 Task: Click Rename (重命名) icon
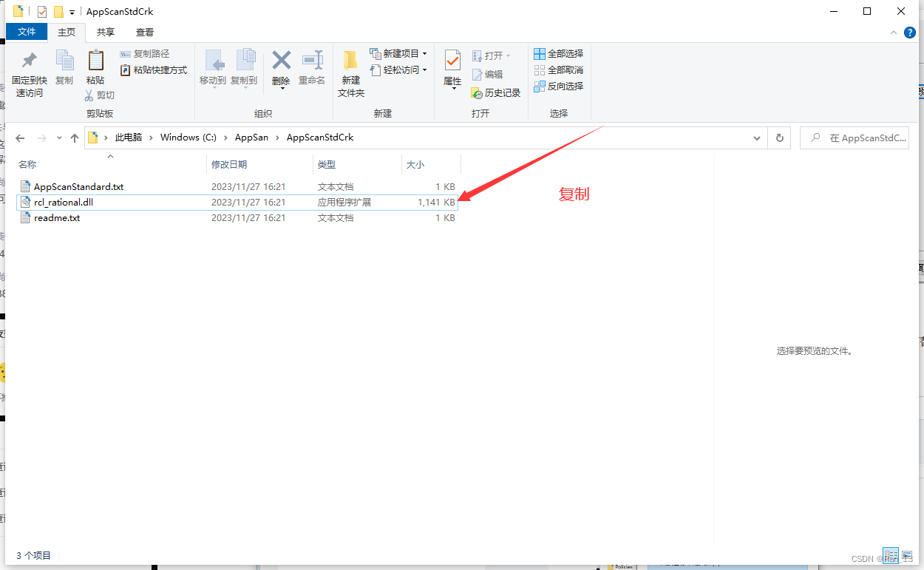pos(312,61)
